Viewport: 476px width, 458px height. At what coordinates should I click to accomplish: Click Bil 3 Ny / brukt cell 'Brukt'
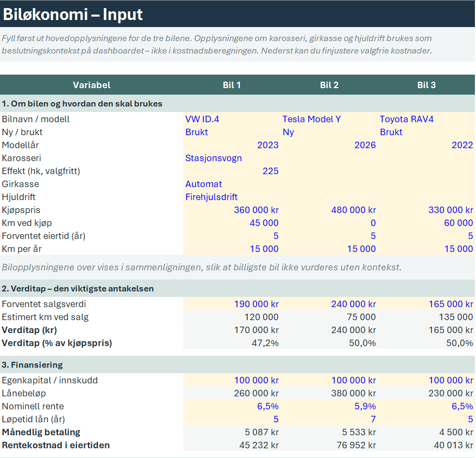point(426,132)
